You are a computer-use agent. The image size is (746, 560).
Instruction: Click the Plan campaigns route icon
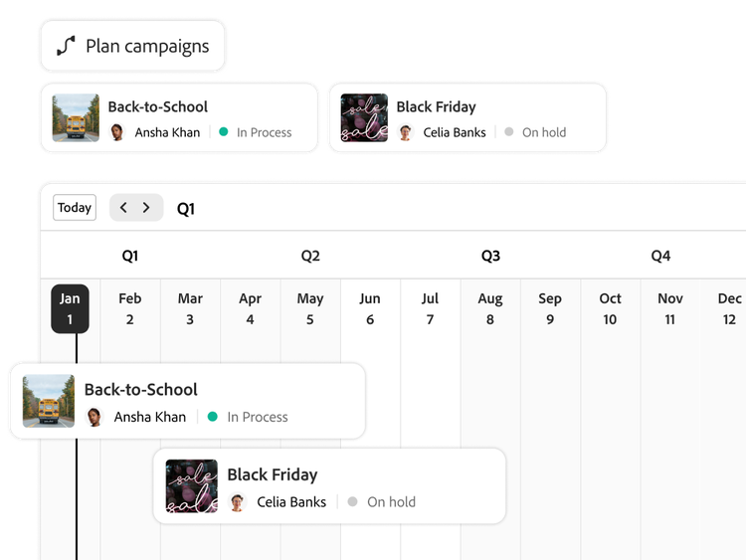point(66,46)
